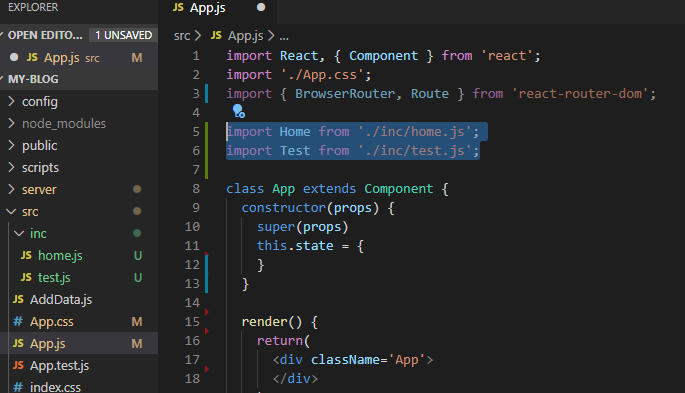
Task: Collapse the MY-BLOG project section
Action: point(2,79)
